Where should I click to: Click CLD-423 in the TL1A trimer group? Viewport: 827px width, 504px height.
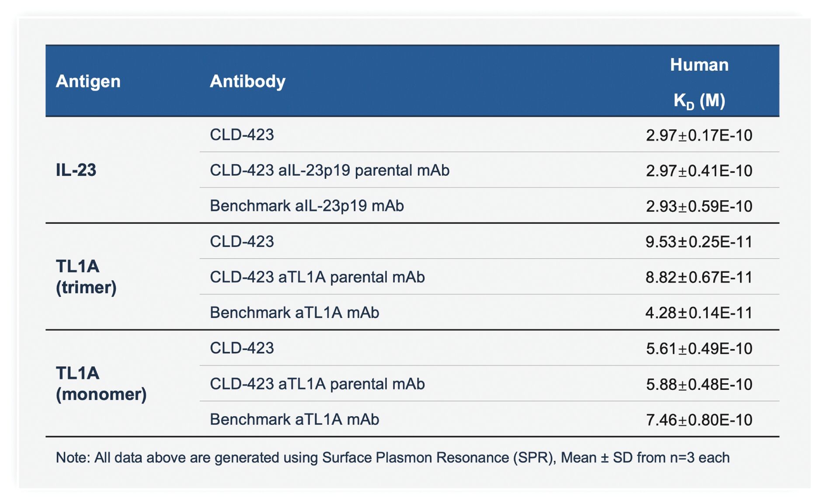coord(242,241)
